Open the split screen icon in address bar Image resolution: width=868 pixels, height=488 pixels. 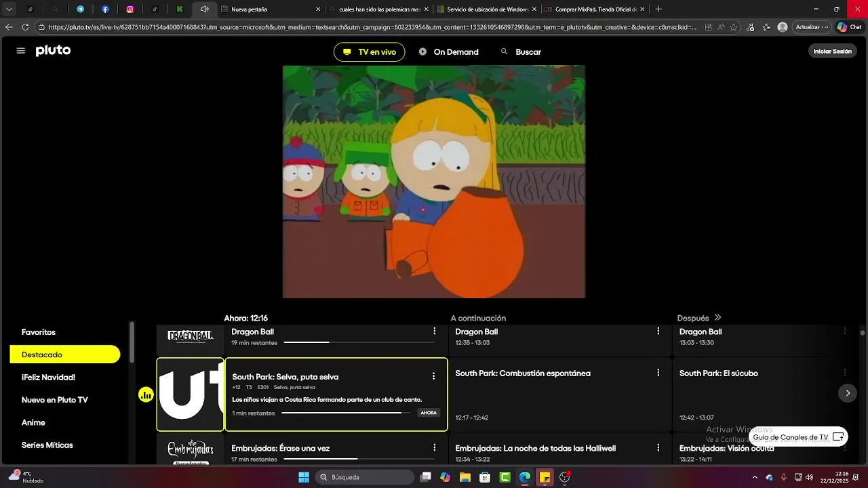[x=709, y=27]
